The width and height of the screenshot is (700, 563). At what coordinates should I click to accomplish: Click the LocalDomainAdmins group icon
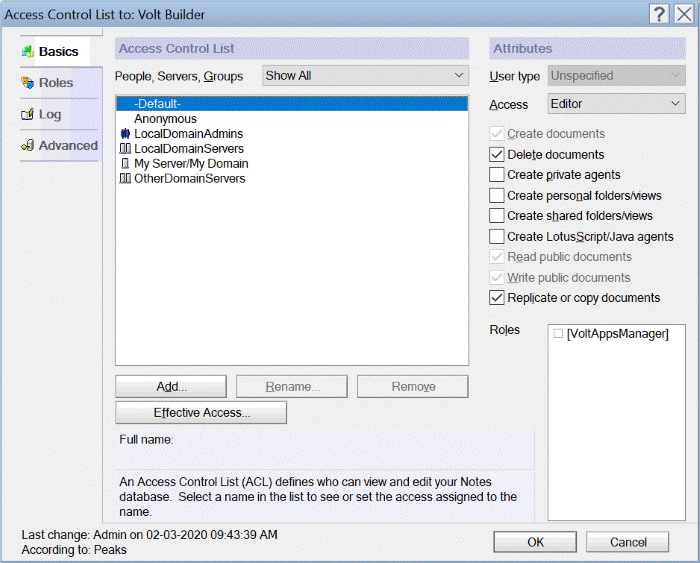pos(125,133)
